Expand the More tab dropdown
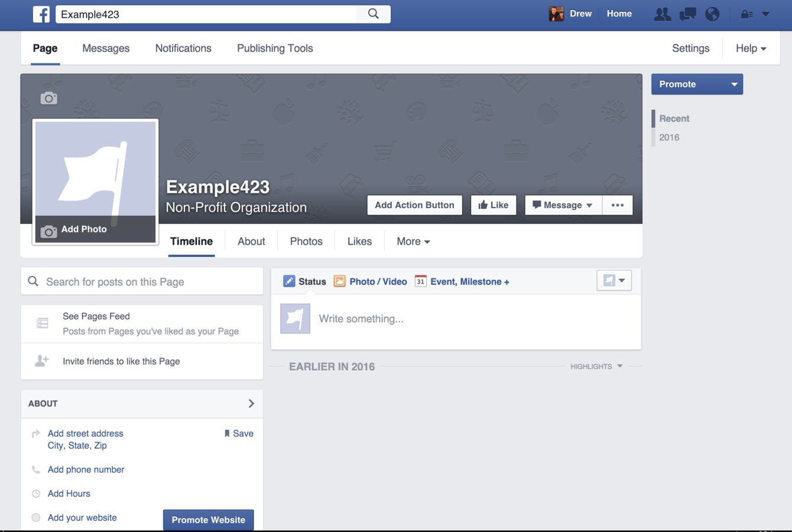 413,241
